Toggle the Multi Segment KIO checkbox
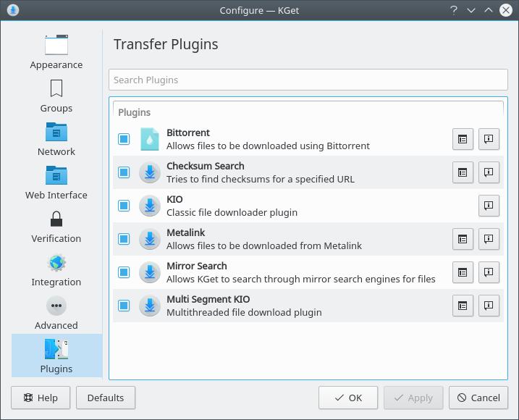The width and height of the screenshot is (519, 420). [x=124, y=306]
